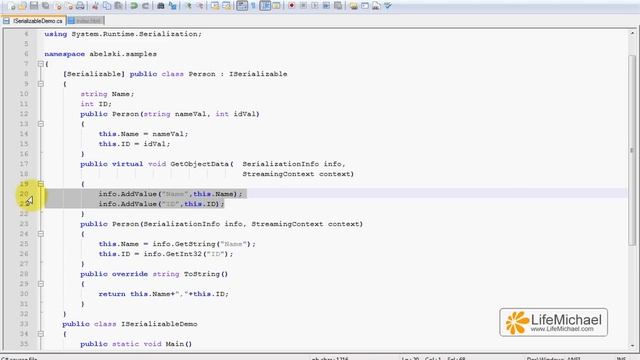Toggle the indent guide icon
Viewport: 640px width, 360px height.
pos(265,6)
